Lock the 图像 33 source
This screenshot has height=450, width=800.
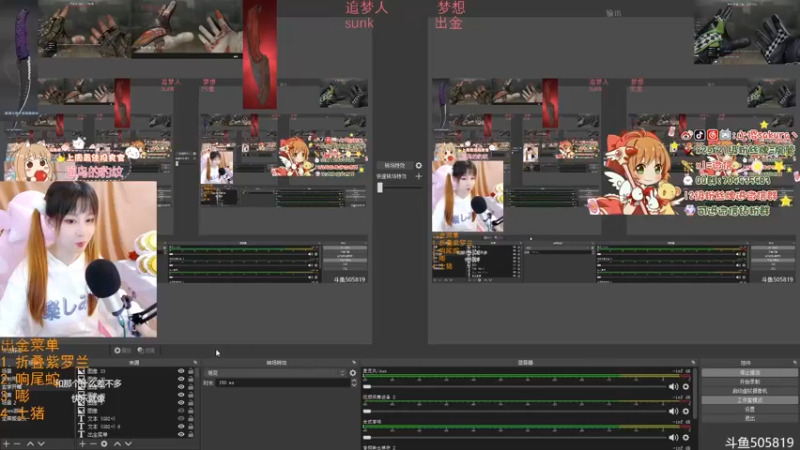191,371
